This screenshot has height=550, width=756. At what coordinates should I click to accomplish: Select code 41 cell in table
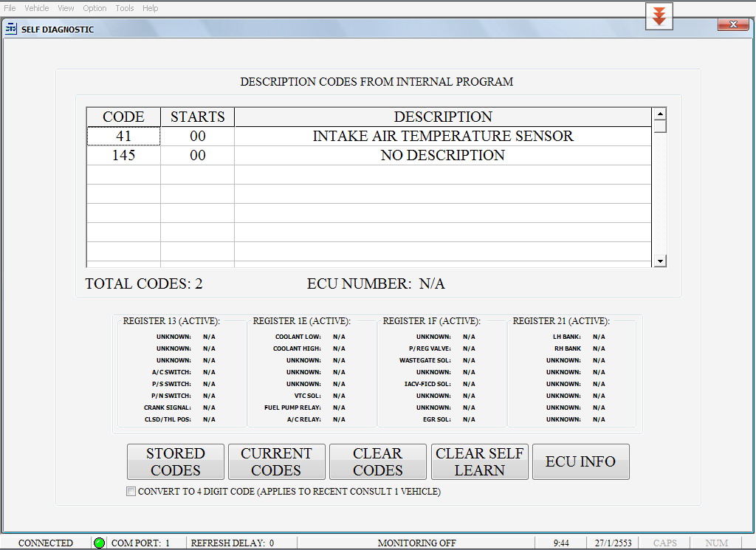(123, 137)
